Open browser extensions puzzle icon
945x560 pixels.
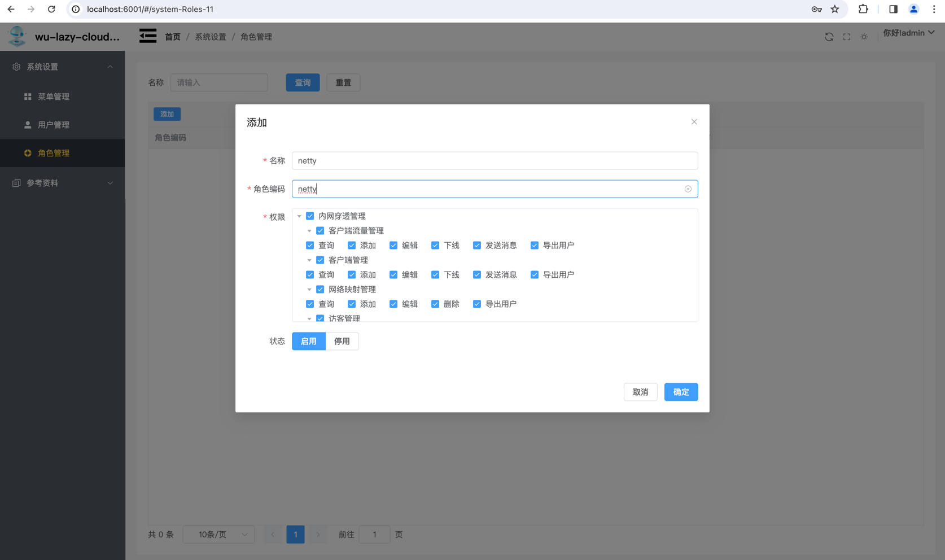coord(863,9)
